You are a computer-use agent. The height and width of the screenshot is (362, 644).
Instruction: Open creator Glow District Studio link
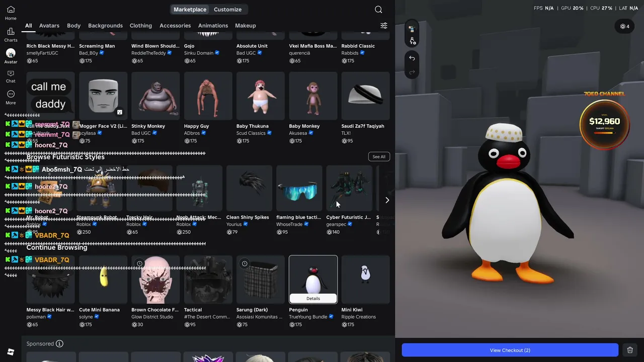pyautogui.click(x=152, y=317)
